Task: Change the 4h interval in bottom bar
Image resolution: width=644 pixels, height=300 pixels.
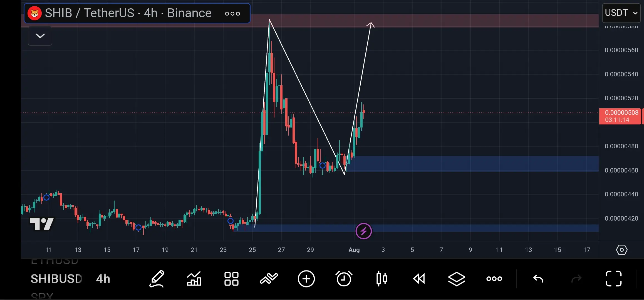Action: (103, 279)
